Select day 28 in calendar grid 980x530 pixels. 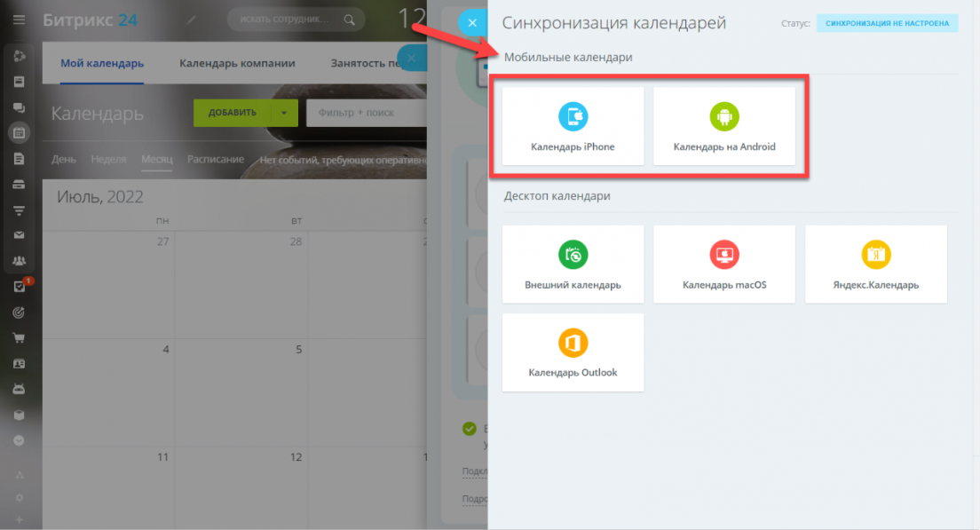(x=296, y=241)
